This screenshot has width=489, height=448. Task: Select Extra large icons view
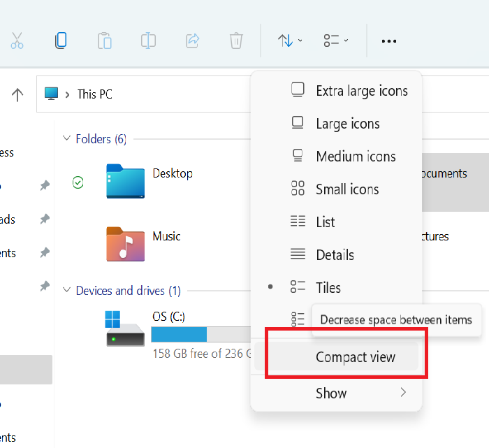coord(361,91)
